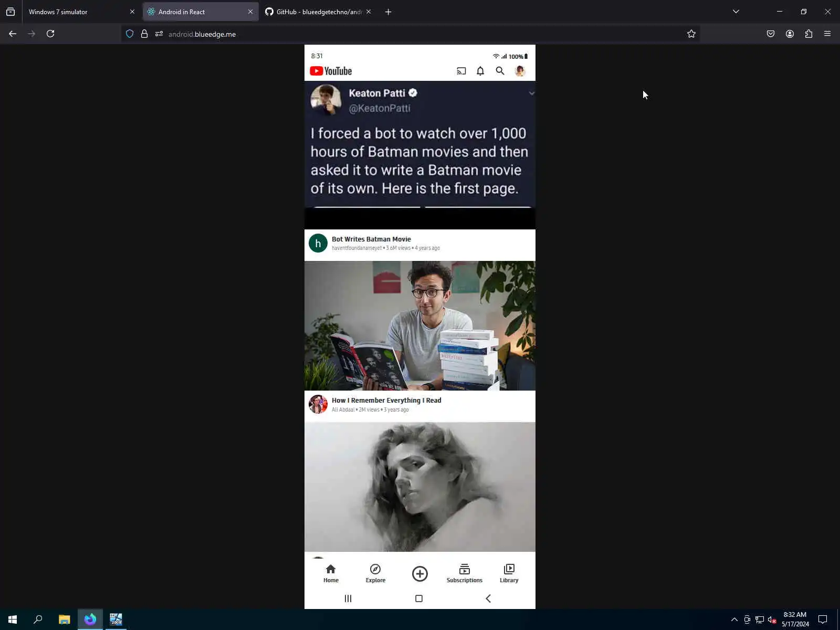Image resolution: width=840 pixels, height=630 pixels.
Task: Open the Subscriptions tab
Action: click(465, 573)
